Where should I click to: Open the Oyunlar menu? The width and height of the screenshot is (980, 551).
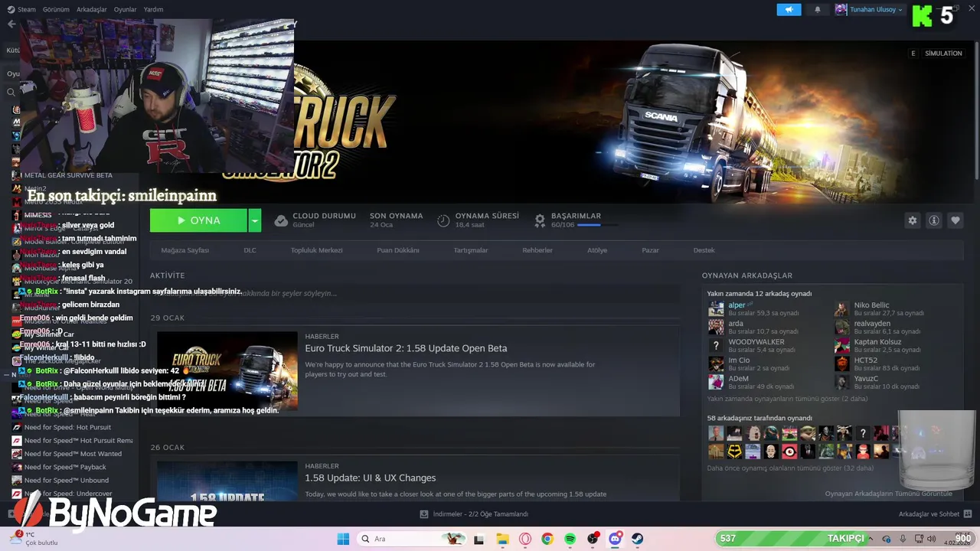pos(126,10)
